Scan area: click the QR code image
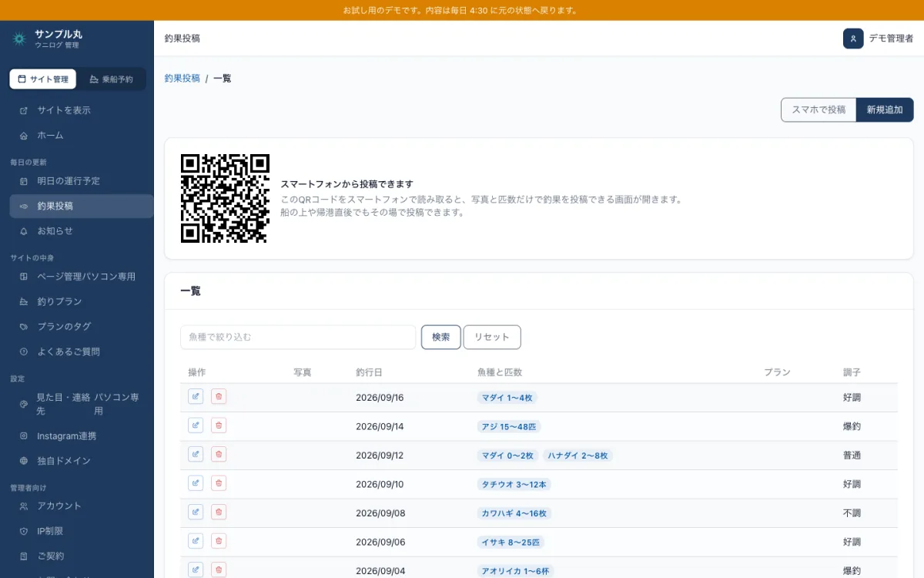This screenshot has width=924, height=578. [225, 199]
